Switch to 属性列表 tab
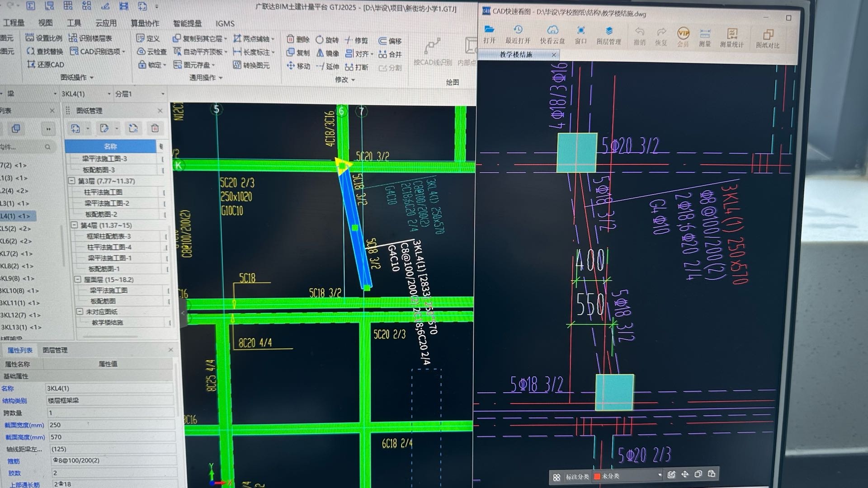This screenshot has height=488, width=868. [20, 350]
